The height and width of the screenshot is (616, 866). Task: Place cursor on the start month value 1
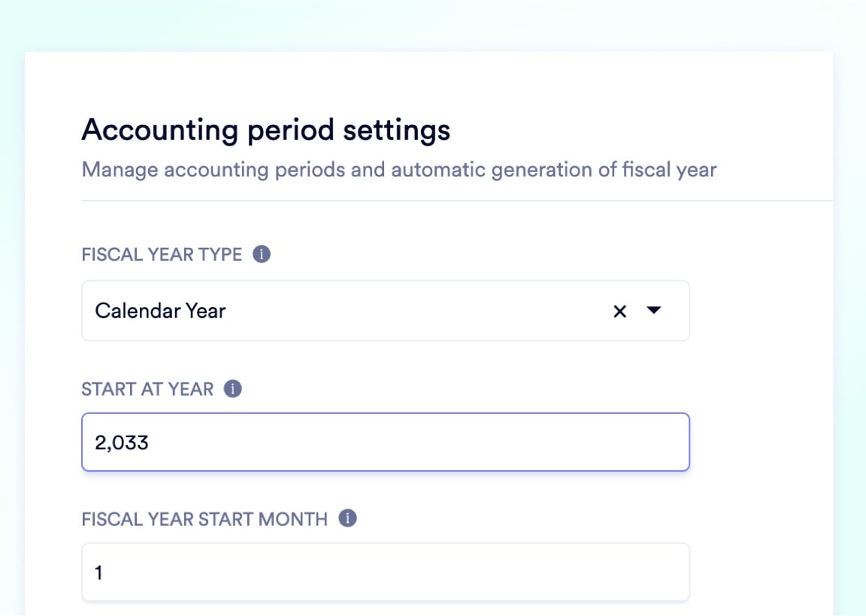click(99, 573)
